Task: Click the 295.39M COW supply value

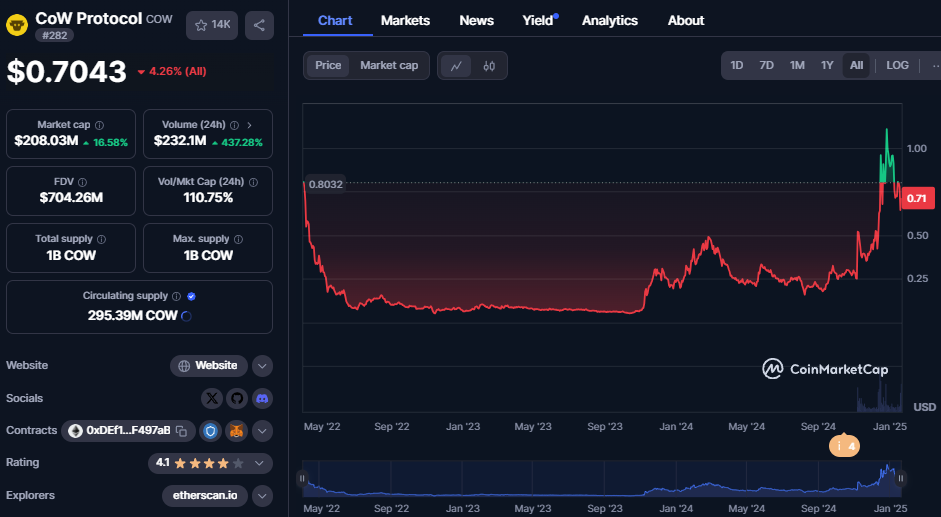Action: point(133,316)
